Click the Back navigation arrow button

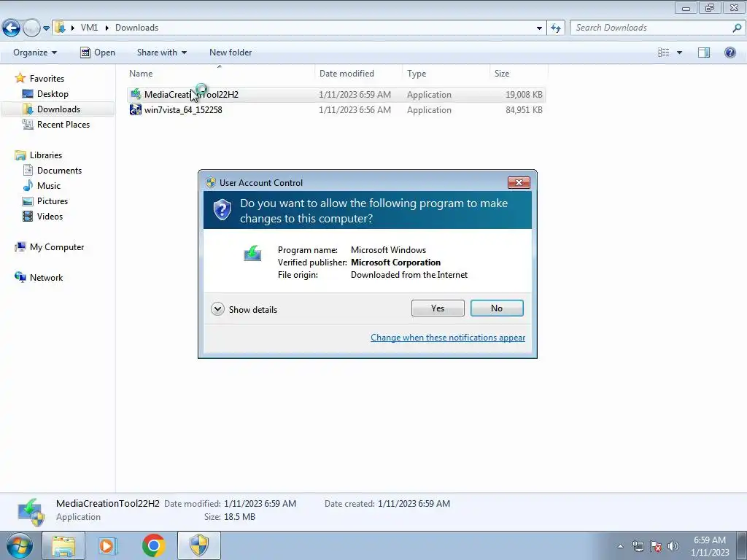click(12, 28)
